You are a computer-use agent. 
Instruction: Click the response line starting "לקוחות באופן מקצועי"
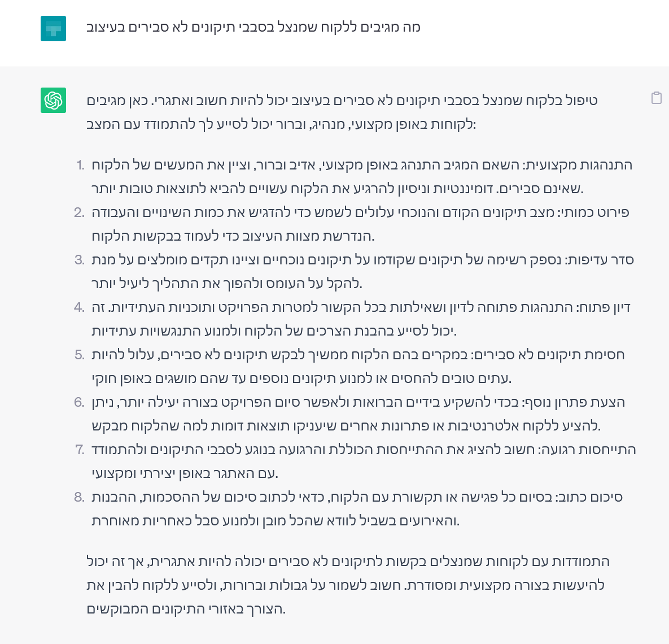(281, 124)
